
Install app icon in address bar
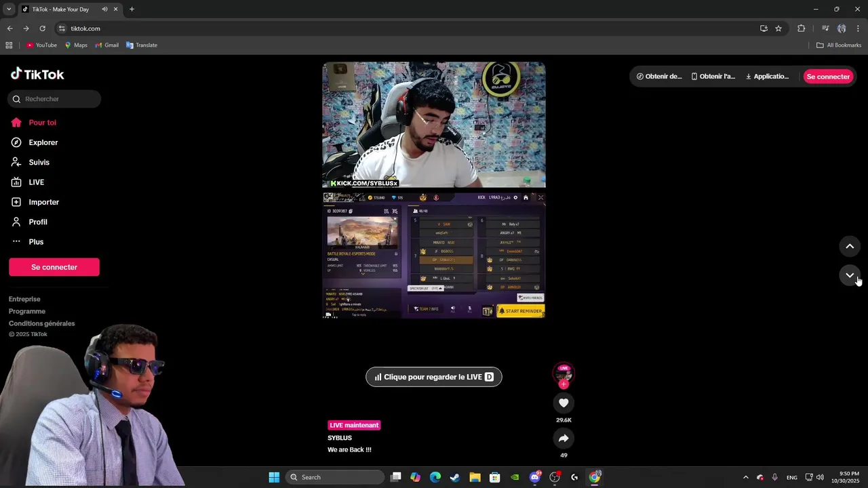coord(764,28)
